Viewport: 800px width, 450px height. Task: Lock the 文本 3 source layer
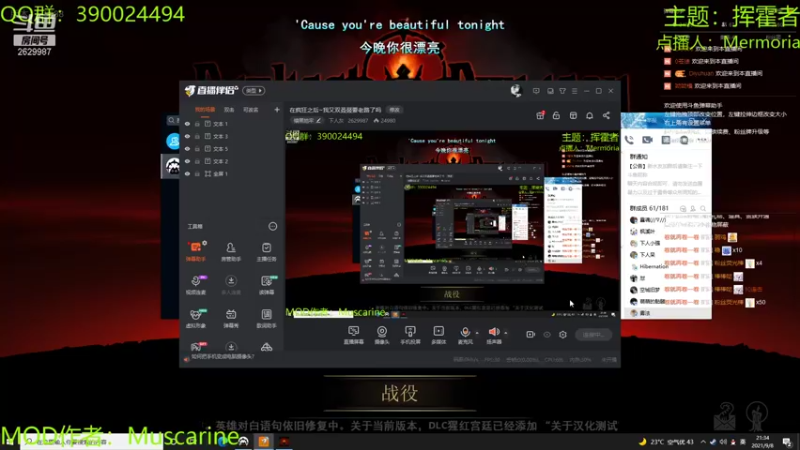[197, 136]
